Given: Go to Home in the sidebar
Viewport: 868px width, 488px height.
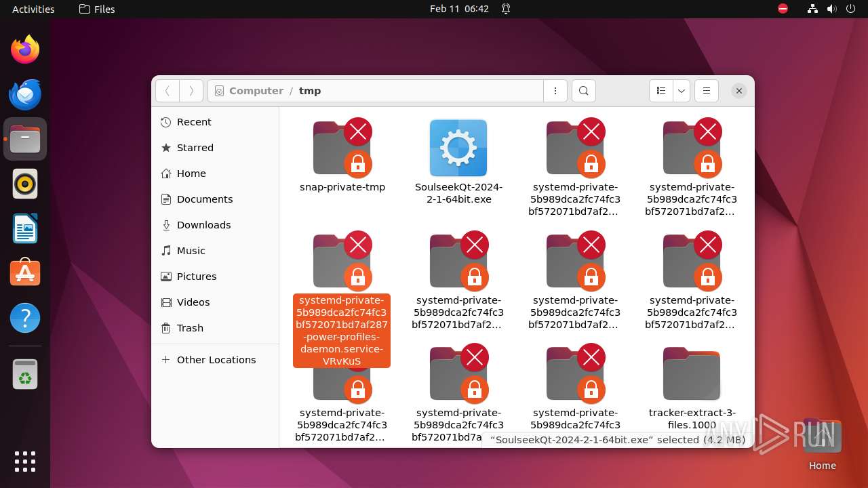Looking at the screenshot, I should point(215,174).
